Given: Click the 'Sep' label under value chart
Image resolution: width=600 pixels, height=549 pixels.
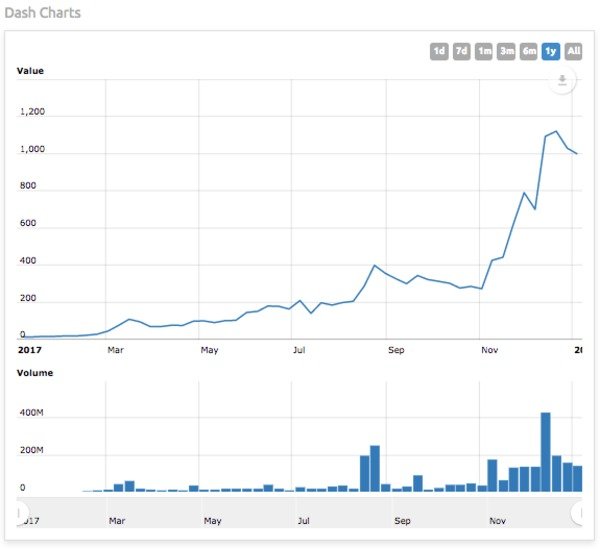Looking at the screenshot, I should 396,350.
